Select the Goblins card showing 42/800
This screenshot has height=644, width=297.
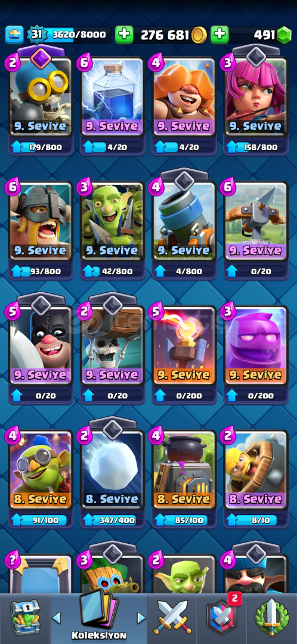click(x=112, y=221)
